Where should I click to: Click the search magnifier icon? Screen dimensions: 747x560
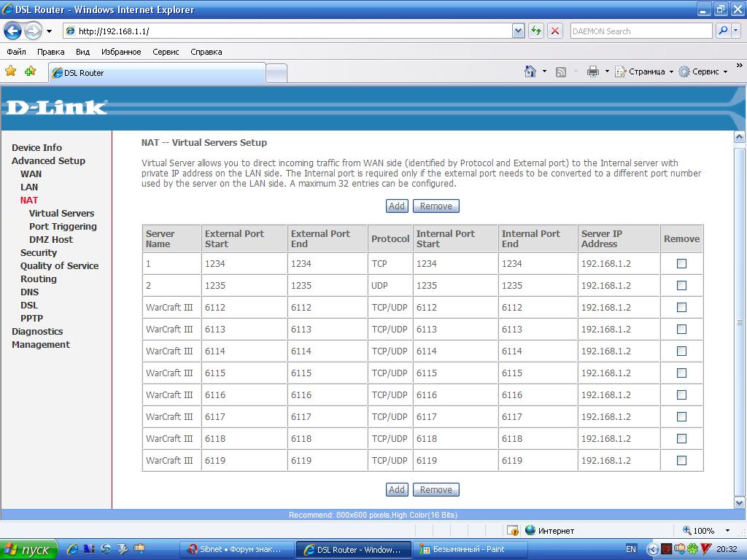pyautogui.click(x=723, y=31)
